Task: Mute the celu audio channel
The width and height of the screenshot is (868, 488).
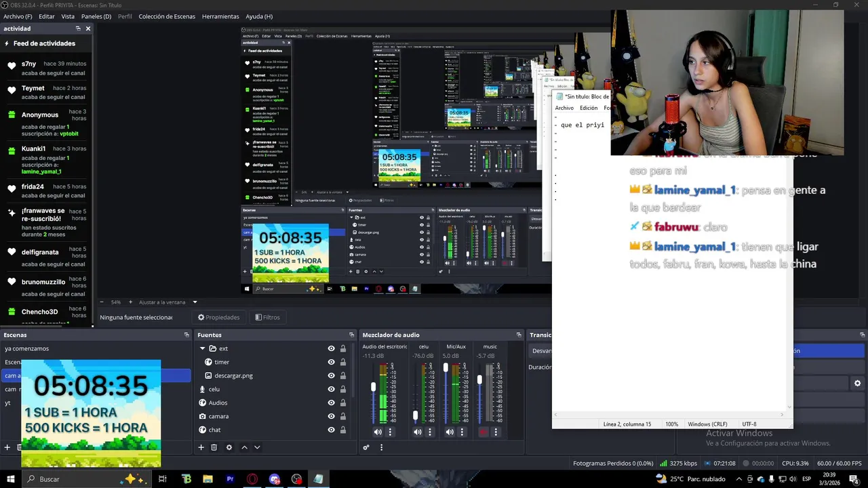Action: tap(418, 432)
